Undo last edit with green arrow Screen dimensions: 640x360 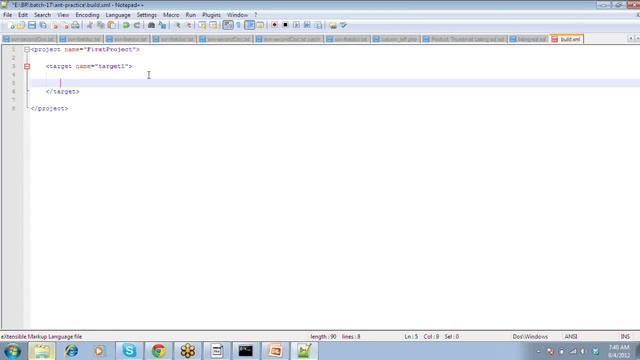pyautogui.click(x=126, y=25)
